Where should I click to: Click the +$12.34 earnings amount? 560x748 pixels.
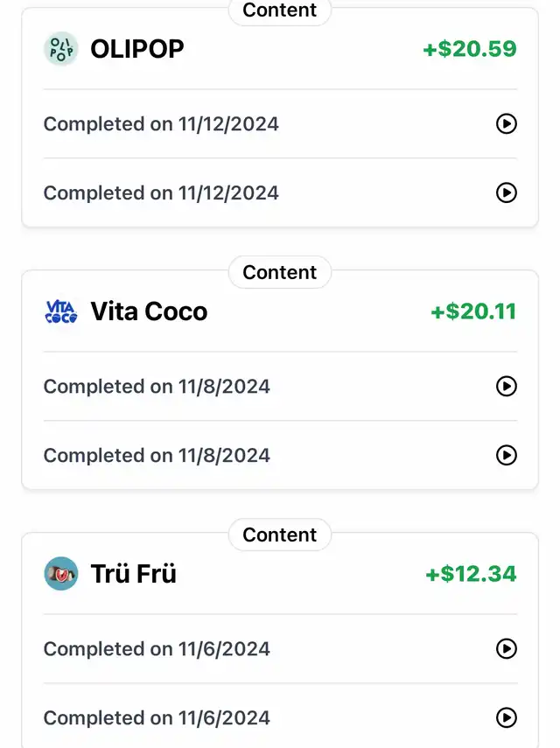[x=472, y=574]
